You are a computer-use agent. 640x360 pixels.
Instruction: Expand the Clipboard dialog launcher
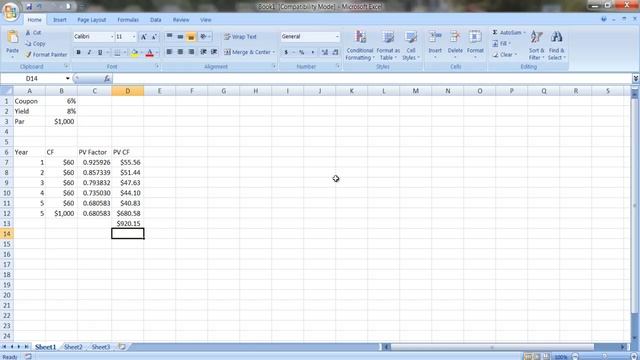pyautogui.click(x=67, y=66)
